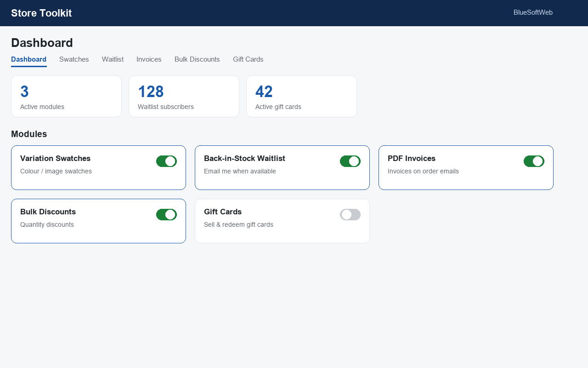The width and height of the screenshot is (588, 368).
Task: Click the number 3 value
Action: [24, 92]
